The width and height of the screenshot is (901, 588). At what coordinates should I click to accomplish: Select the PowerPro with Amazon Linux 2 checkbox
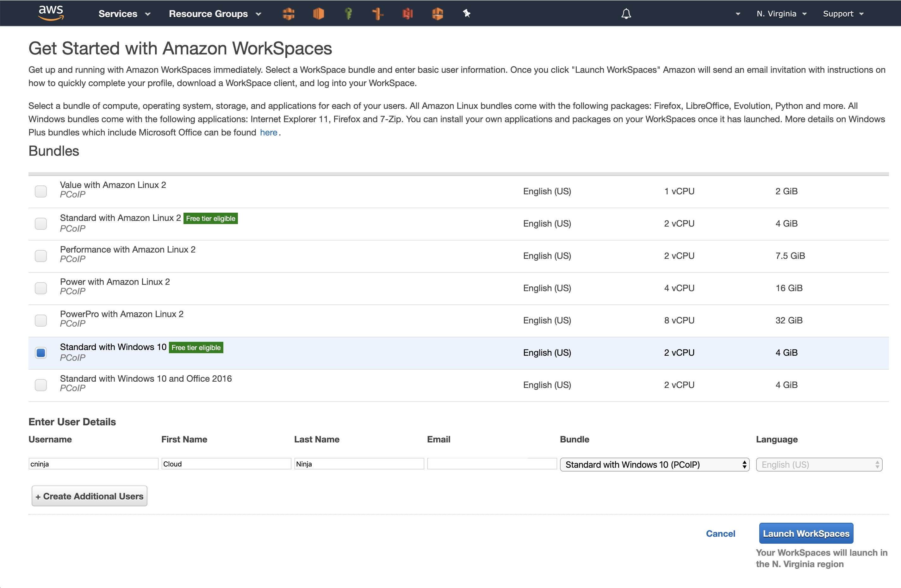(x=40, y=320)
